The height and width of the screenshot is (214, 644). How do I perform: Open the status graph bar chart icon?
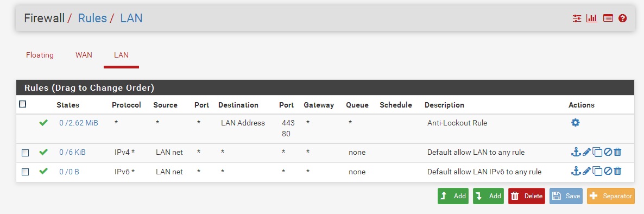tap(592, 18)
